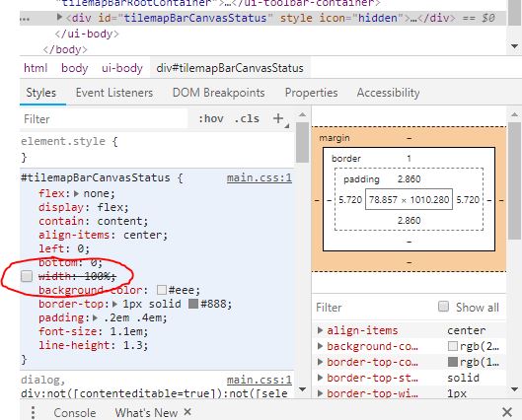The width and height of the screenshot is (522, 420).
Task: Expand the border-top shorthand property
Action: coord(115,304)
